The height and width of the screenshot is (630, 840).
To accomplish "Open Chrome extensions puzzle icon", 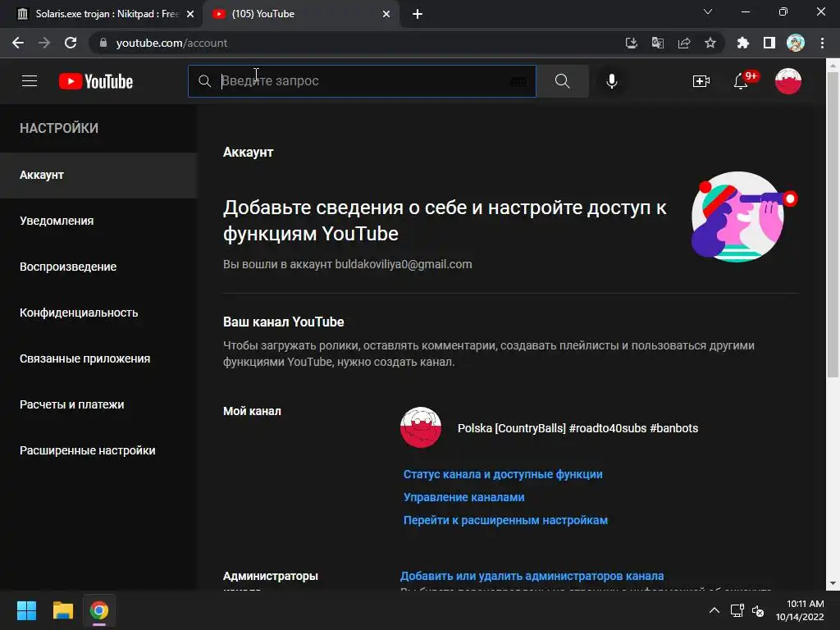I will [x=743, y=43].
